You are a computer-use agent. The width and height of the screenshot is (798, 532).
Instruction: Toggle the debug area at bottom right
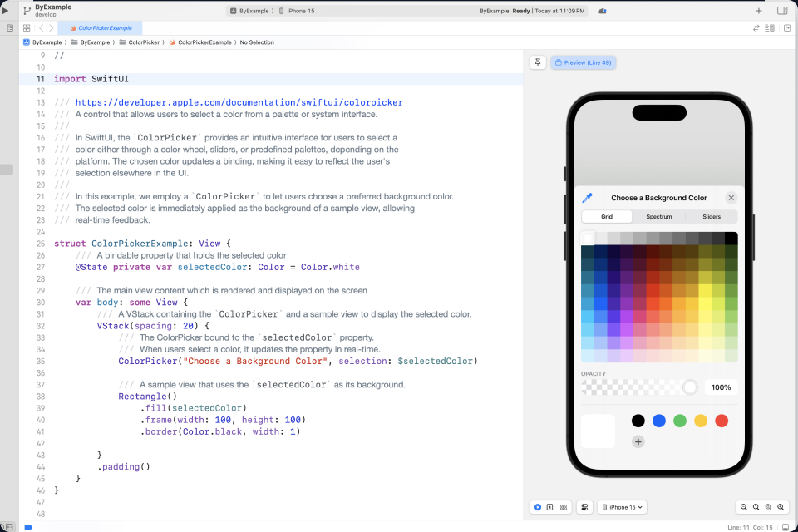coord(786,527)
